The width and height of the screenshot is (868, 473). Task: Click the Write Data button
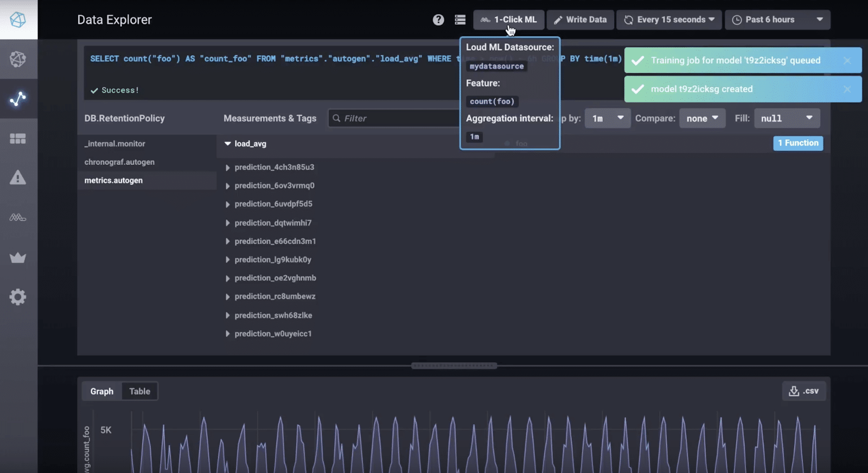580,20
